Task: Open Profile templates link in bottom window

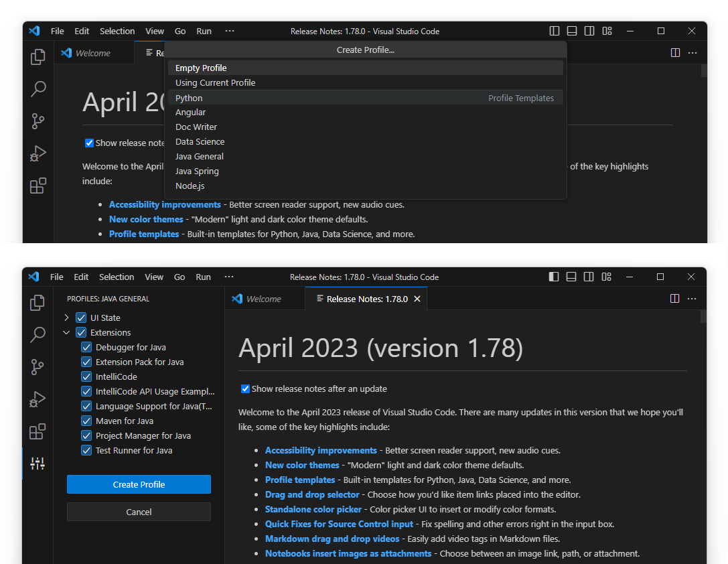Action: pos(300,480)
